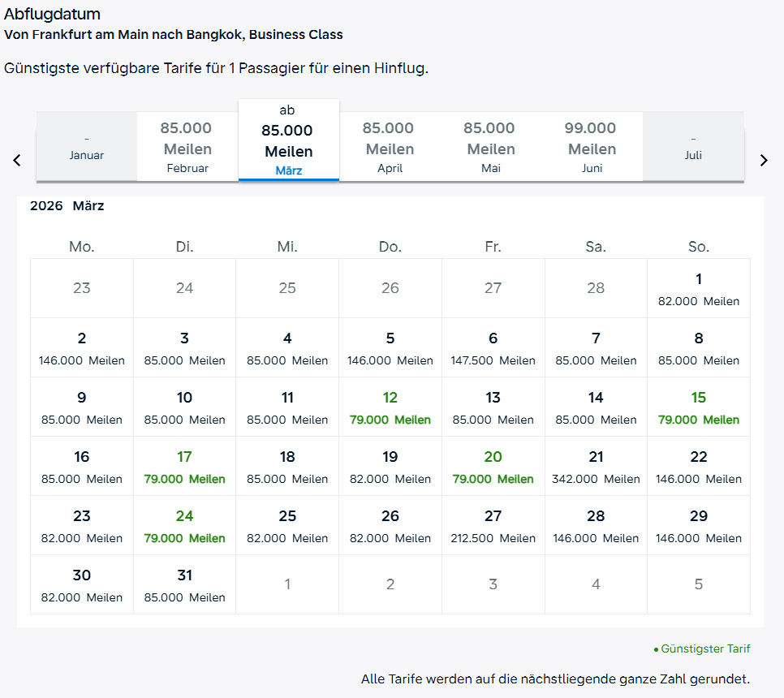Select March 20 for 79.000 Meilen
Viewport: 784px width, 698px height.
(493, 467)
